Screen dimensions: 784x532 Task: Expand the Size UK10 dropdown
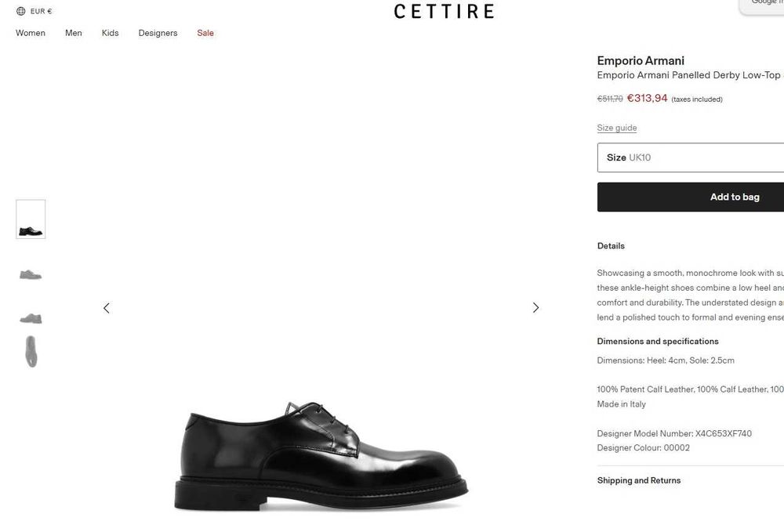(x=690, y=157)
